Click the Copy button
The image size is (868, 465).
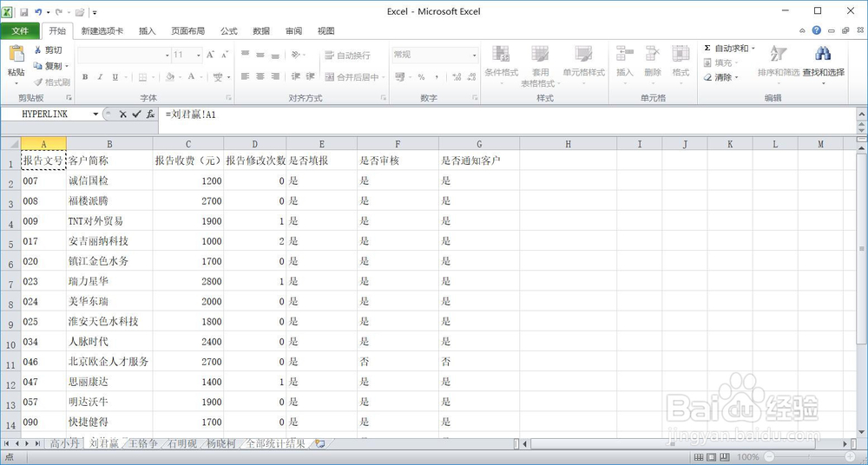pos(48,66)
